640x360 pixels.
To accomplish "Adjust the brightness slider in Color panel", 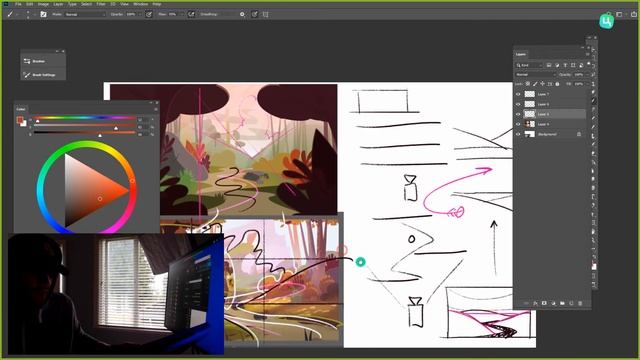I will click(84, 133).
